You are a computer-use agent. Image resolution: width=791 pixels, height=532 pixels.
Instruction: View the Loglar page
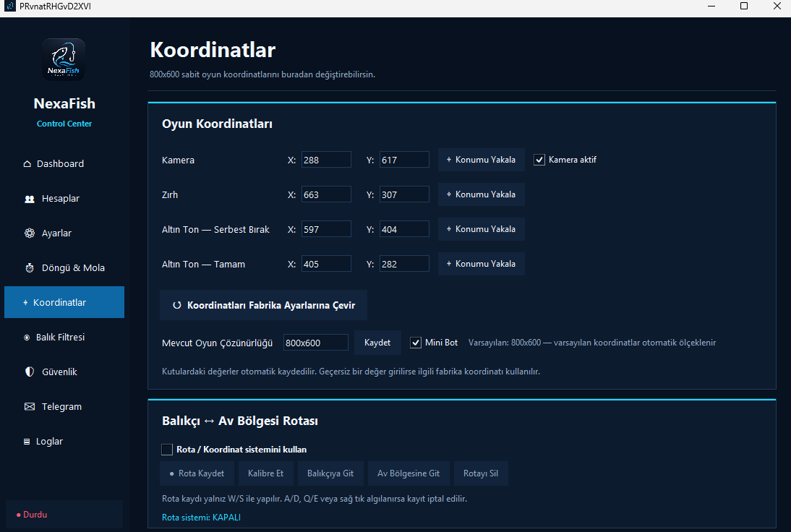64,441
